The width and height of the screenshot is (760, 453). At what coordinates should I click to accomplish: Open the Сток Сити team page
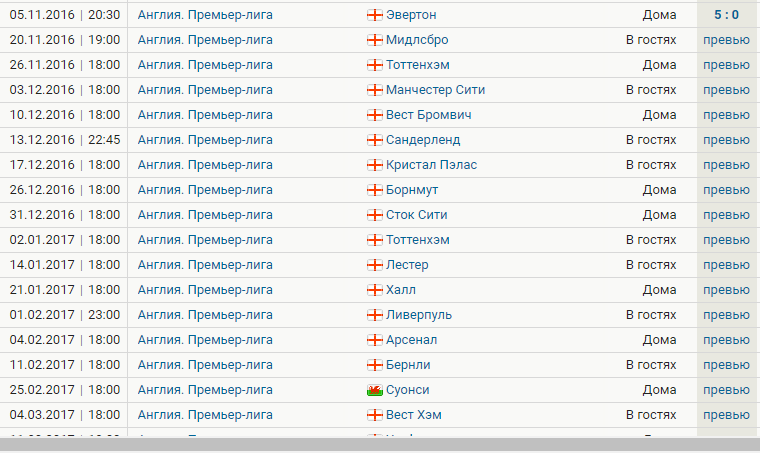pos(416,215)
